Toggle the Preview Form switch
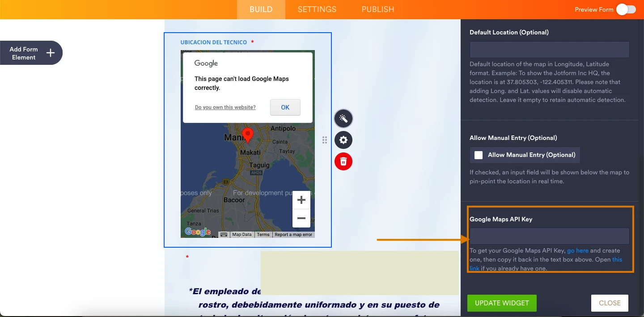The width and height of the screenshot is (644, 317). point(626,9)
